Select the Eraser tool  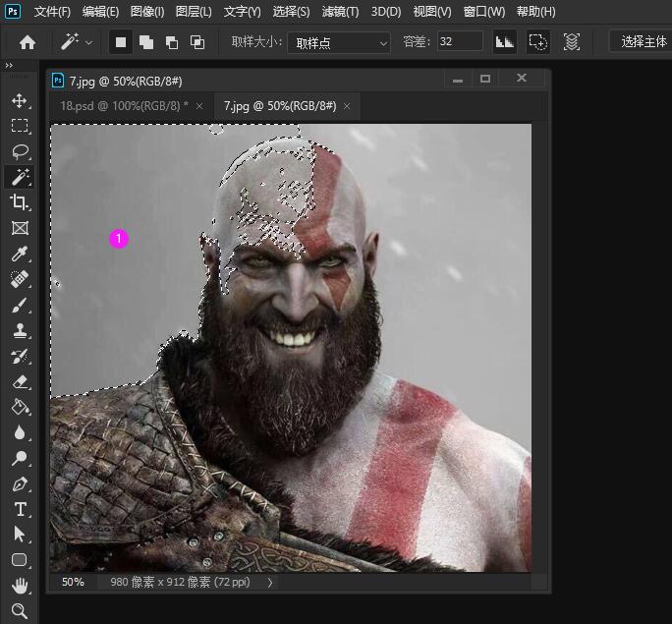click(20, 381)
